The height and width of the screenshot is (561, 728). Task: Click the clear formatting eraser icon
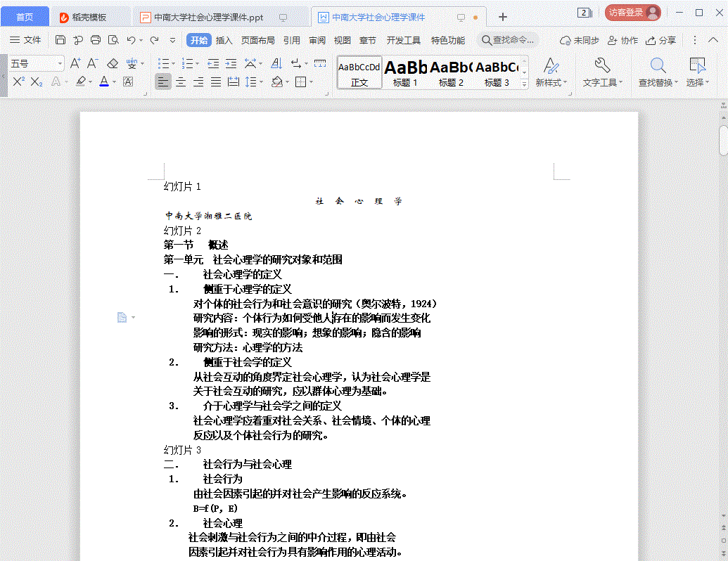[x=113, y=63]
